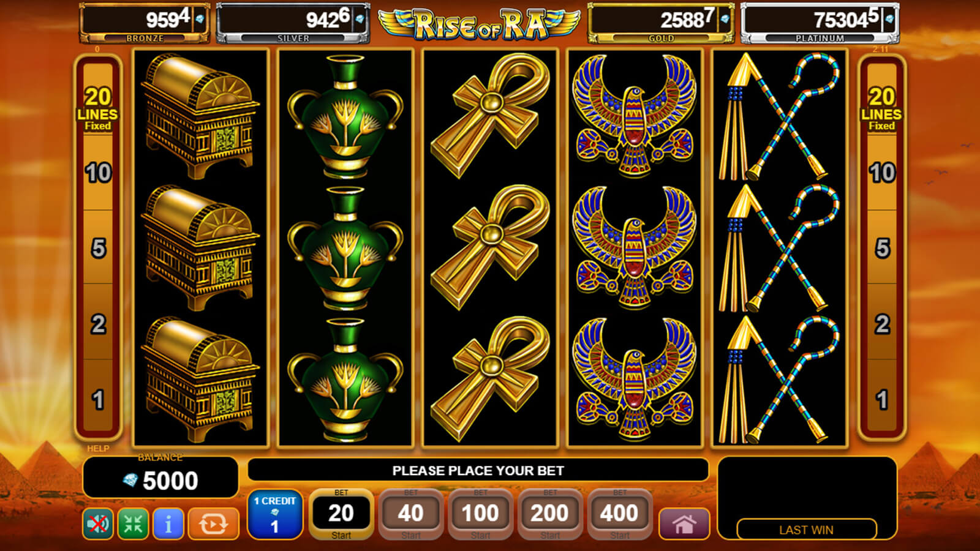Open the Gold jackpot counter
The image size is (980, 551).
[661, 23]
